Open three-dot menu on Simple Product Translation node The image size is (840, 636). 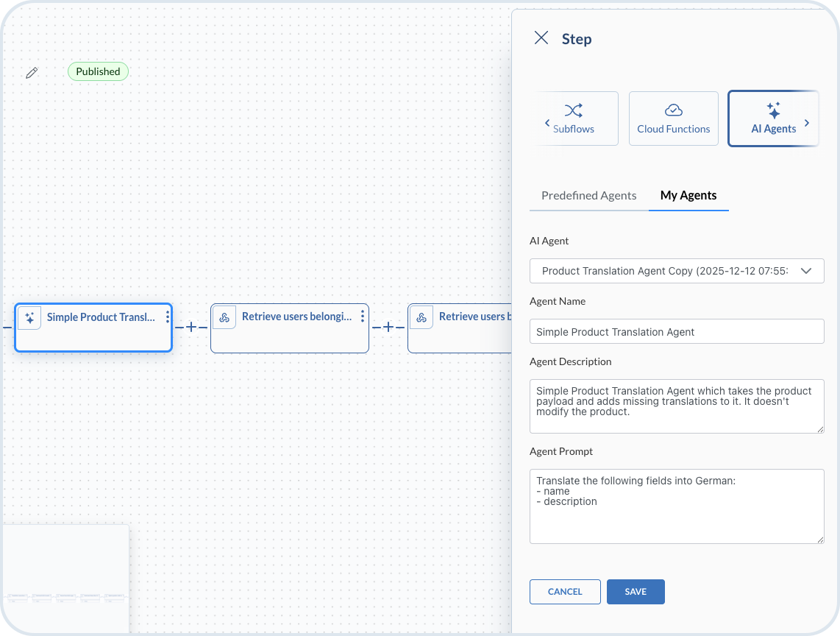pyautogui.click(x=168, y=317)
